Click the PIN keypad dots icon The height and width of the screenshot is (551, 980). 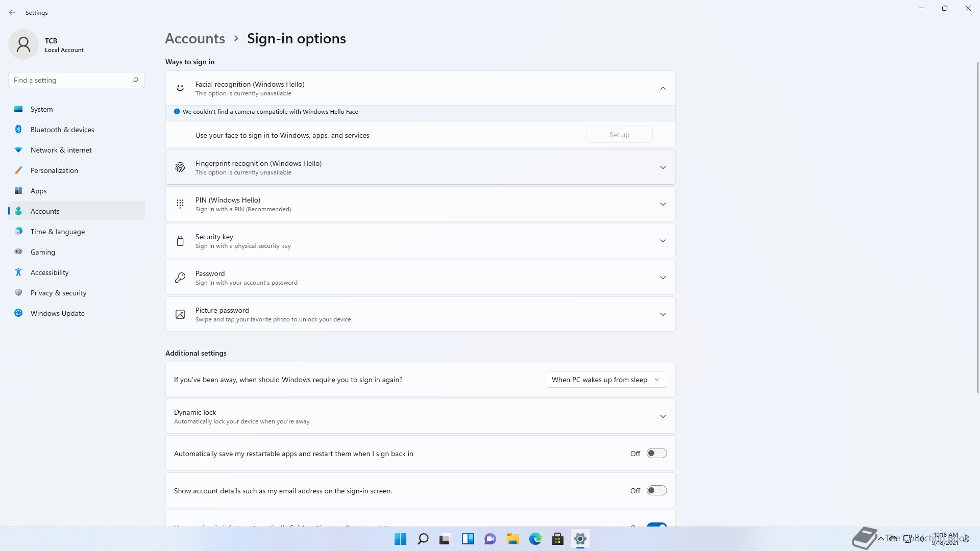click(180, 204)
